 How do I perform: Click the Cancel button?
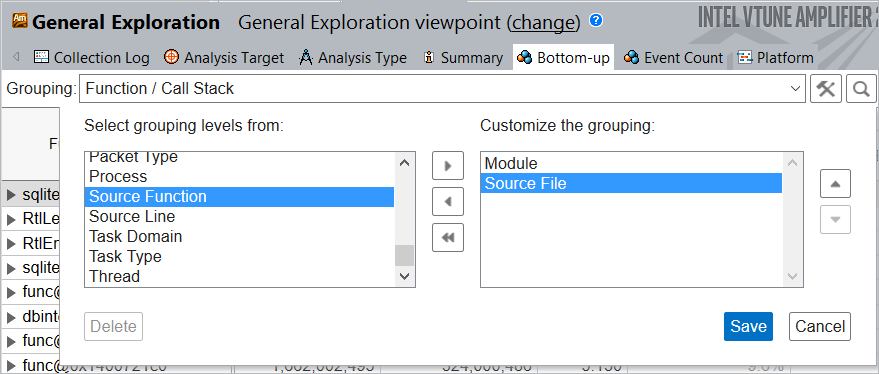(820, 326)
